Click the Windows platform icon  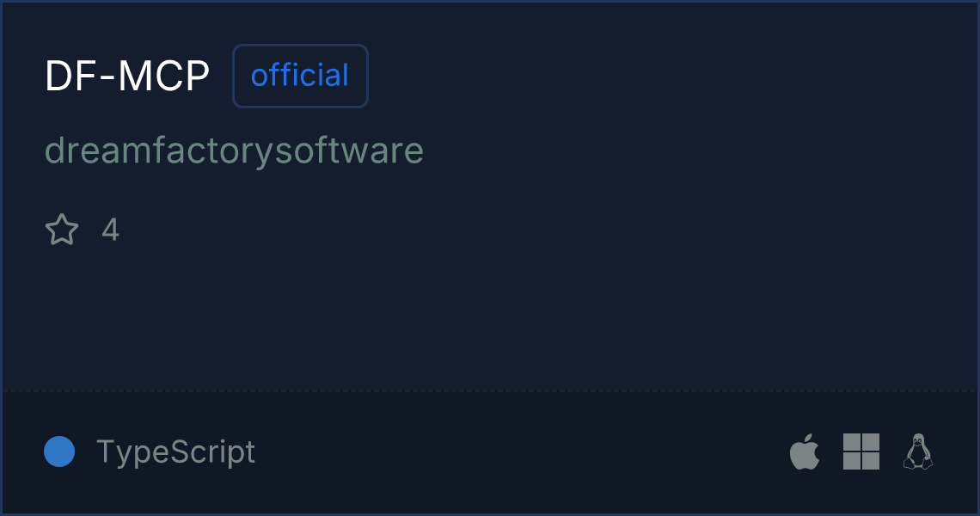(x=861, y=451)
